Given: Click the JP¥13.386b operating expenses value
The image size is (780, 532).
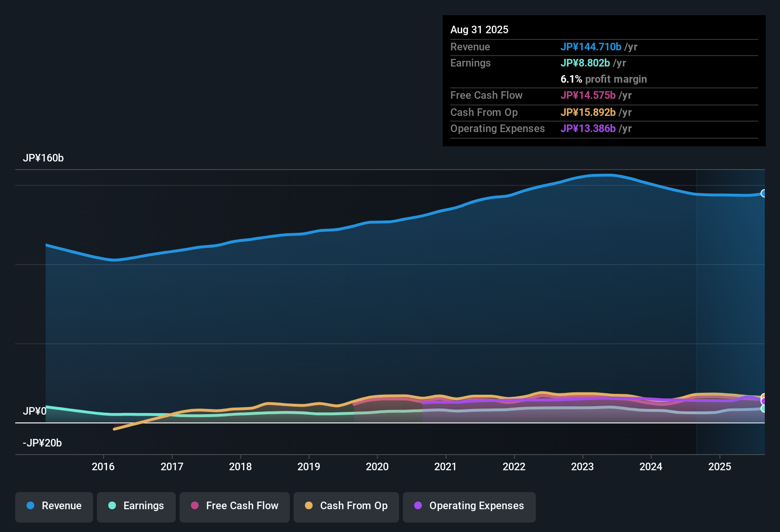Looking at the screenshot, I should pos(588,128).
